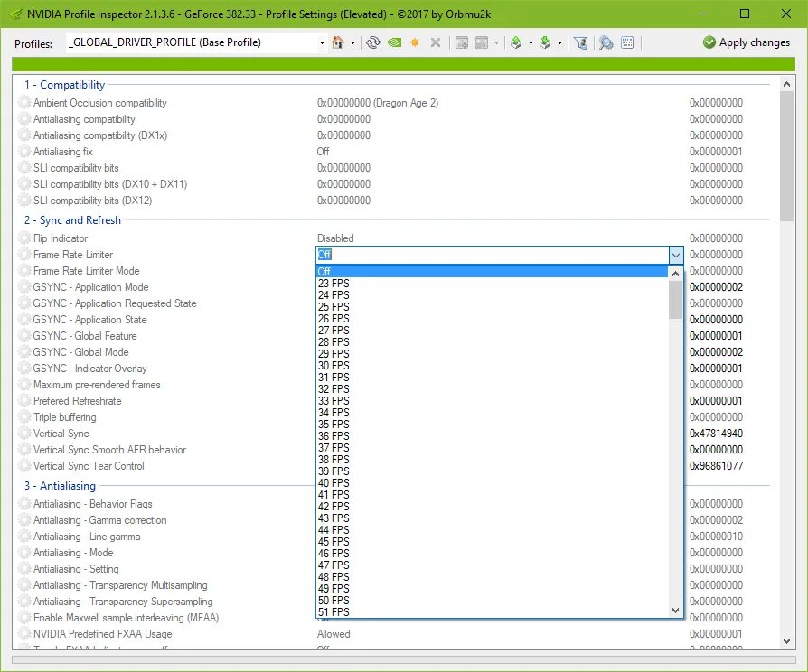808x672 pixels.
Task: Select Off in the frame rate list
Action: 492,271
